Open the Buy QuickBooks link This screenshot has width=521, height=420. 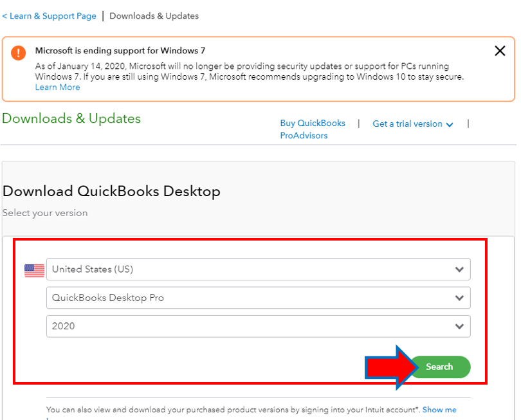coord(313,123)
